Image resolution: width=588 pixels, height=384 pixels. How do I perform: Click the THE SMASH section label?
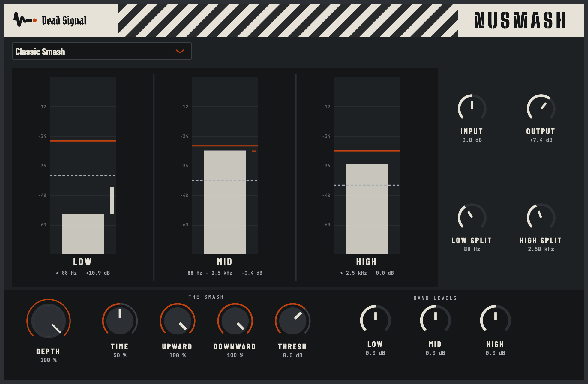click(206, 297)
